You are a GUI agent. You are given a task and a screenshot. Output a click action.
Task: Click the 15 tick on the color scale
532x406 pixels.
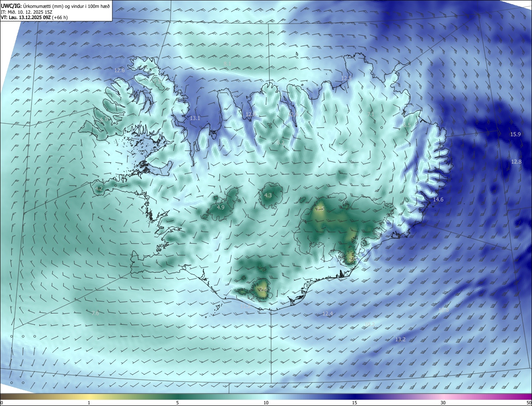coord(355,403)
